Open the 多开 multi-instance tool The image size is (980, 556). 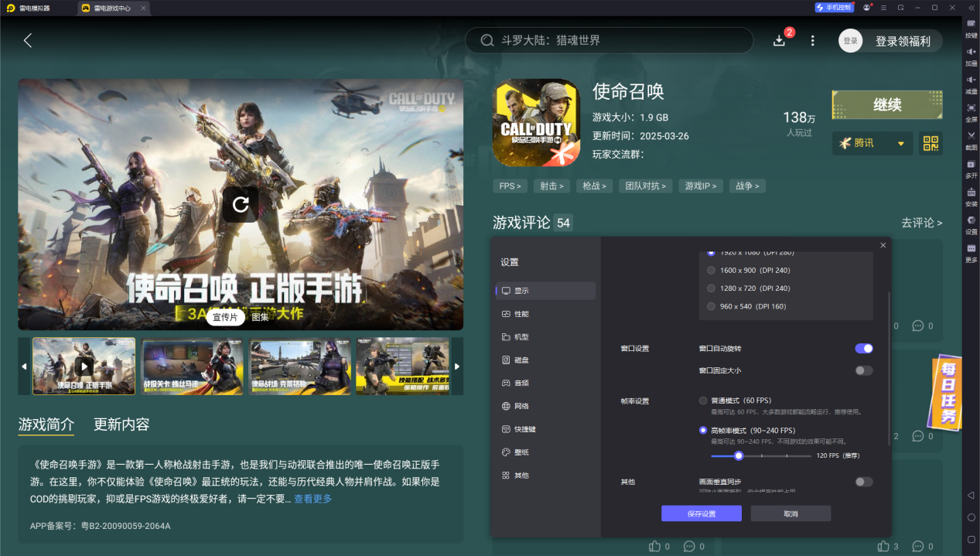(x=971, y=167)
